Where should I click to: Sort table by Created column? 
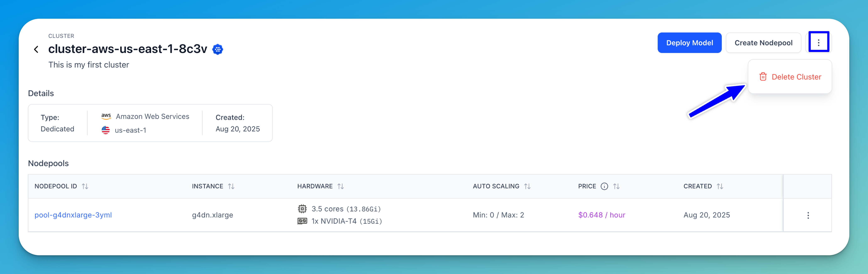tap(720, 186)
